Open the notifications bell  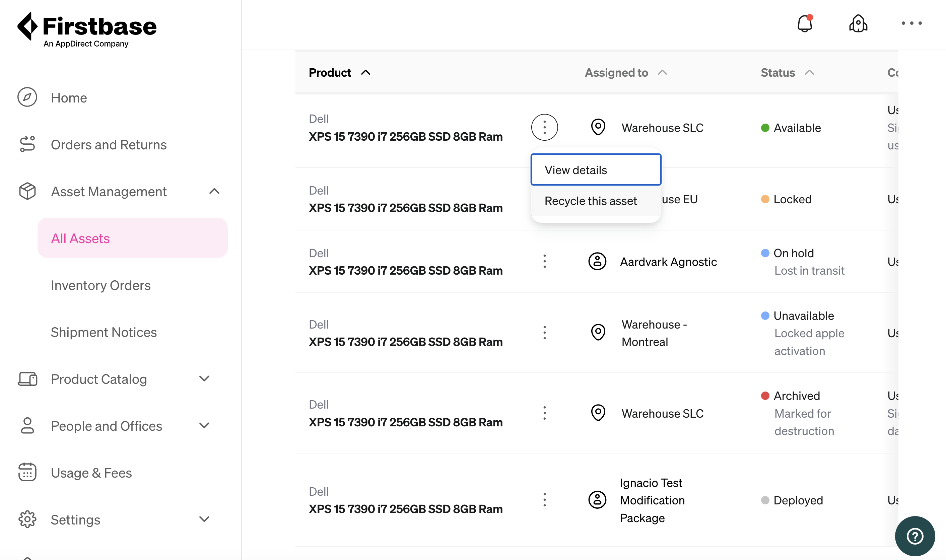point(805,24)
